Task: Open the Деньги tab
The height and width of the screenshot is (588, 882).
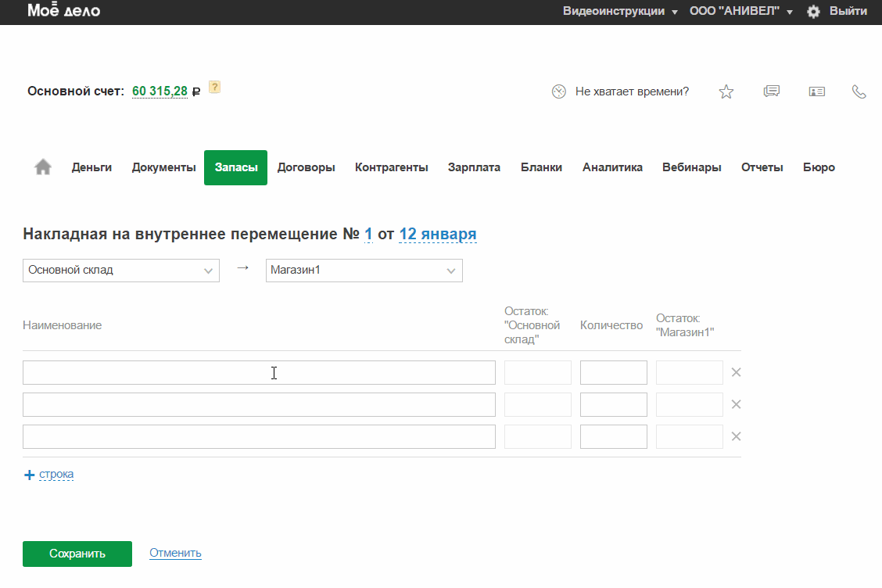Action: (91, 167)
